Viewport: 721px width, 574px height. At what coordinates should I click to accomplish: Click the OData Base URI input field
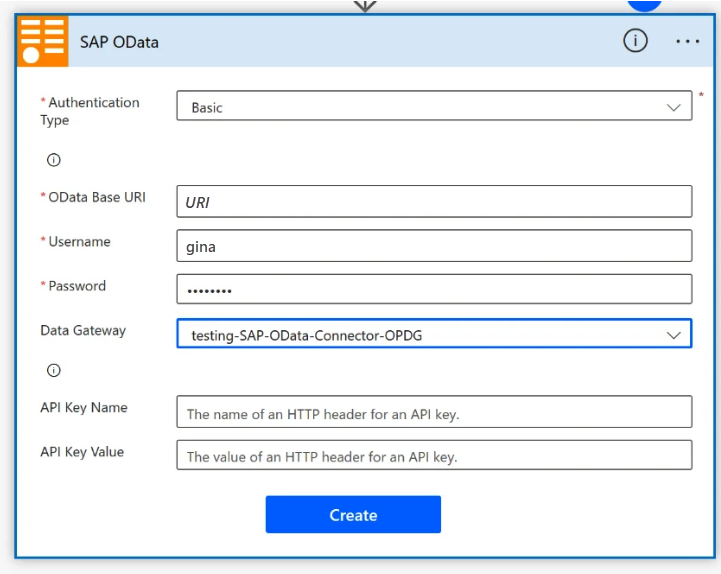(x=434, y=201)
